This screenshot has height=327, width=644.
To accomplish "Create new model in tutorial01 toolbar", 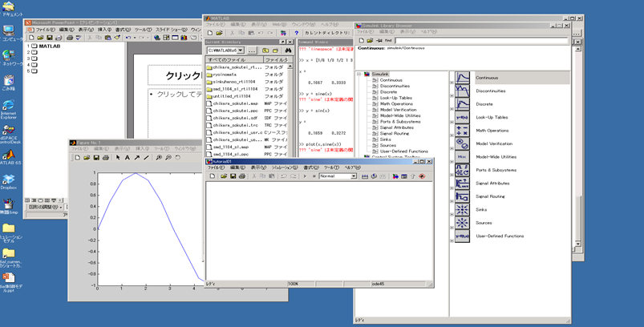I will click(x=213, y=176).
